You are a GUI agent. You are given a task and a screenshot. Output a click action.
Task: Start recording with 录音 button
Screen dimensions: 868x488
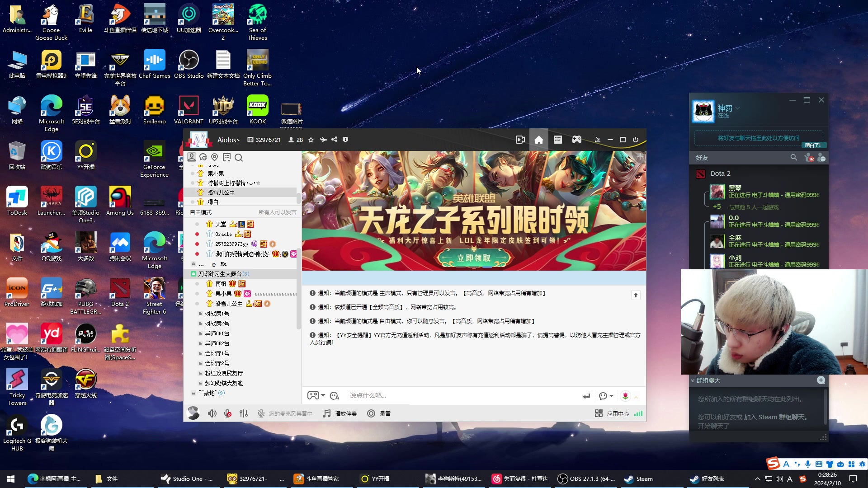(x=379, y=413)
